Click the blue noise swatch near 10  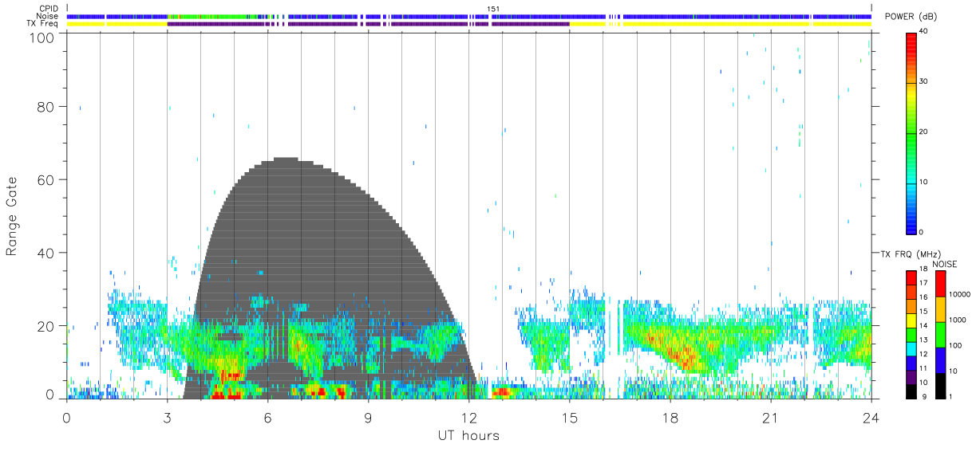pos(940,360)
